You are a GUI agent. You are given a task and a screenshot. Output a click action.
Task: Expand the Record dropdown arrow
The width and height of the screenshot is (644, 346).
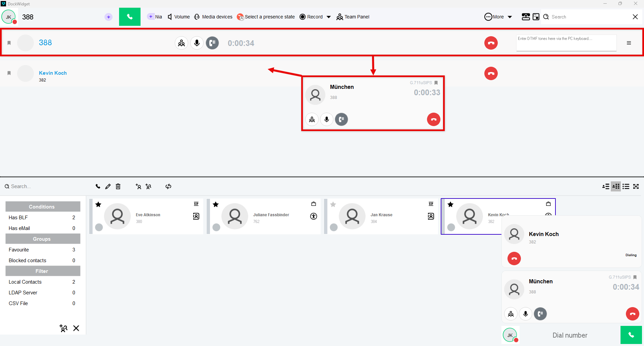coord(329,17)
